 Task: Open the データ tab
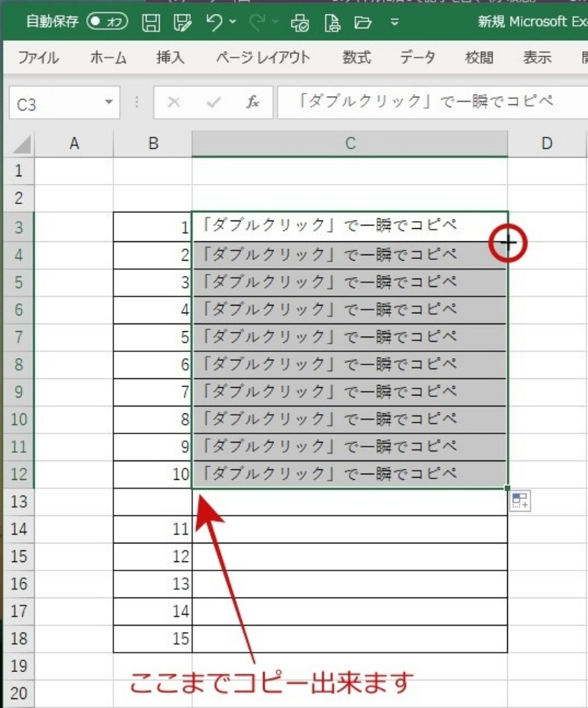click(417, 57)
